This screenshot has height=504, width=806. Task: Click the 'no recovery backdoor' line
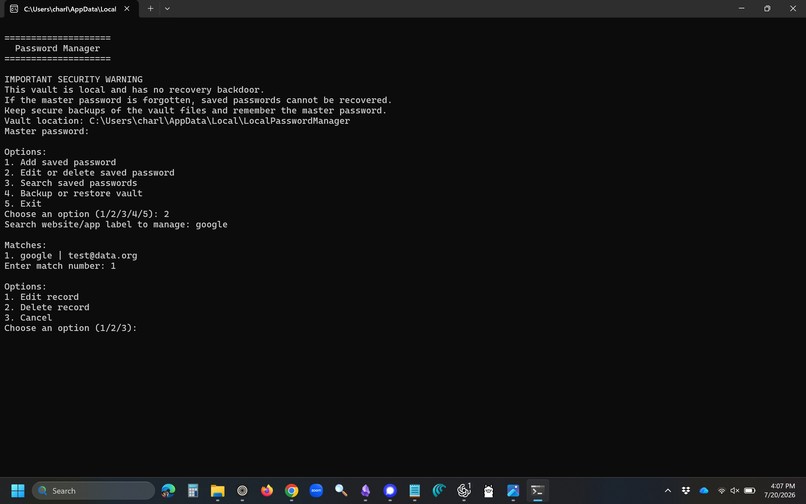(x=134, y=89)
